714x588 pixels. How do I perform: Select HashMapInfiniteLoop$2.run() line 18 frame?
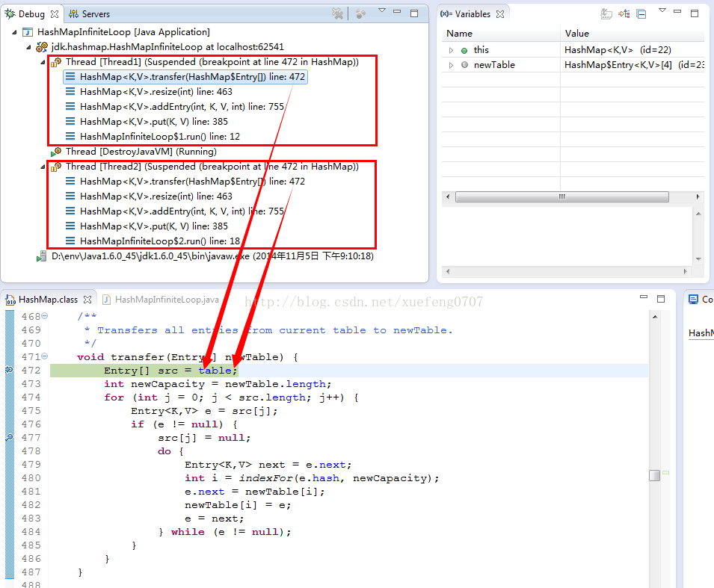(x=153, y=241)
